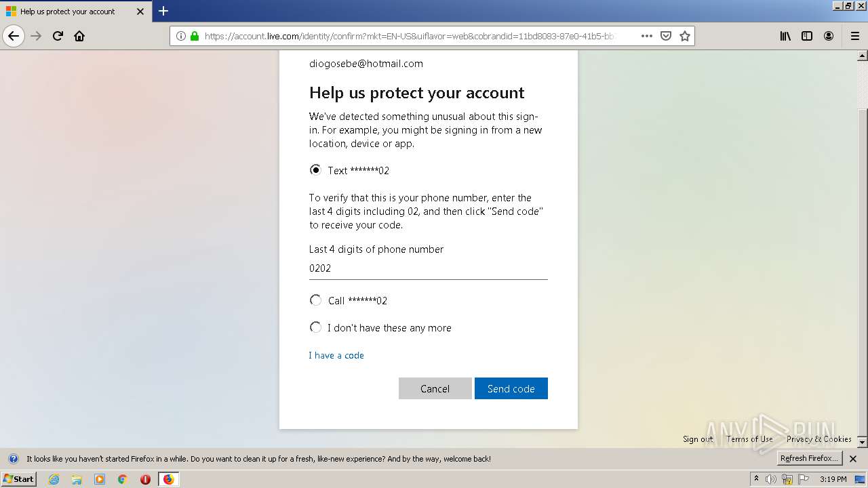Open the volume control in tray

pyautogui.click(x=771, y=479)
